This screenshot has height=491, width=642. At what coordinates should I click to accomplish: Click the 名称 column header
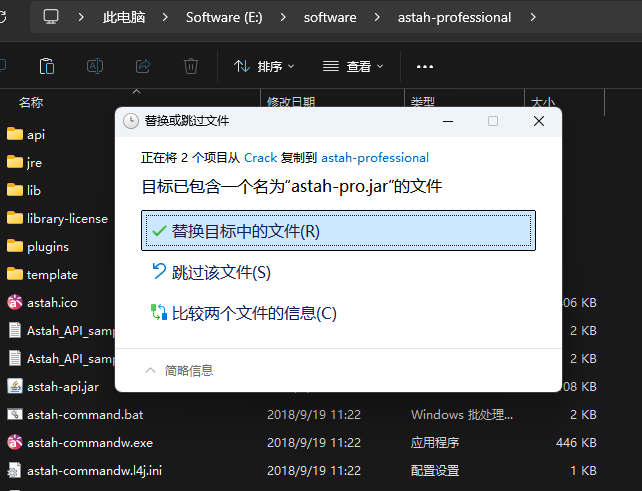point(31,102)
